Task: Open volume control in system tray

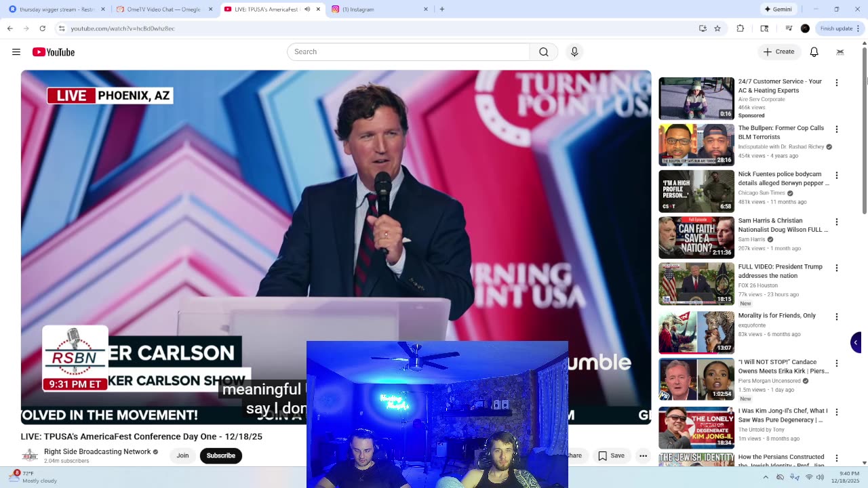Action: pyautogui.click(x=820, y=477)
